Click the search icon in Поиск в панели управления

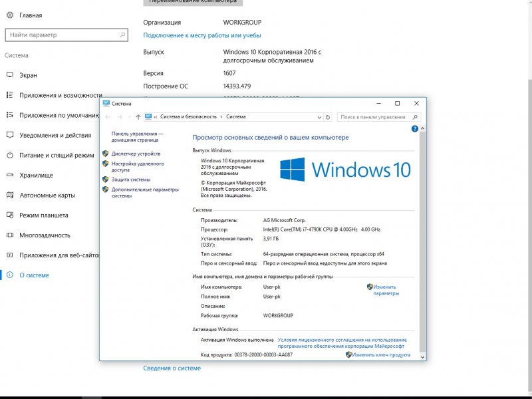[x=415, y=117]
